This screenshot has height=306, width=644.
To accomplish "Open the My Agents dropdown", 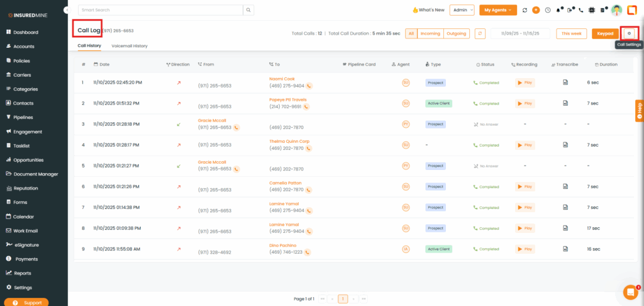I will point(498,10).
